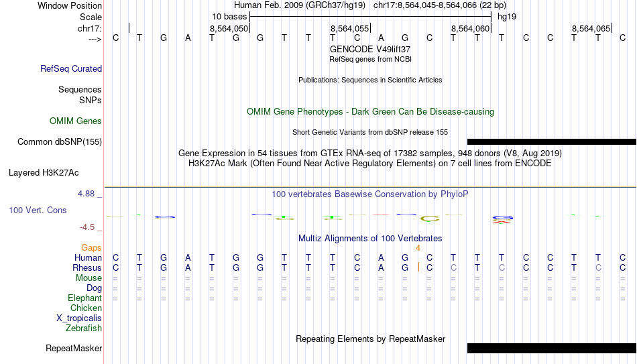Click the Human alignment row label

88,258
